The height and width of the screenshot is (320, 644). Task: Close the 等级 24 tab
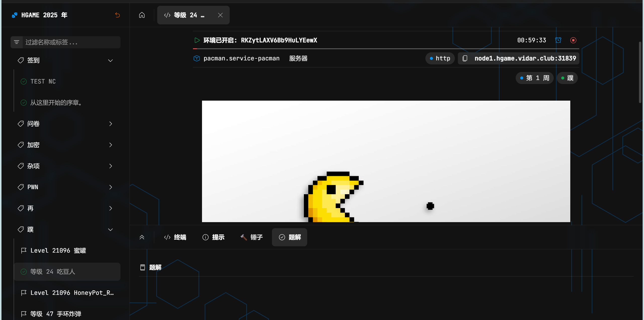220,15
